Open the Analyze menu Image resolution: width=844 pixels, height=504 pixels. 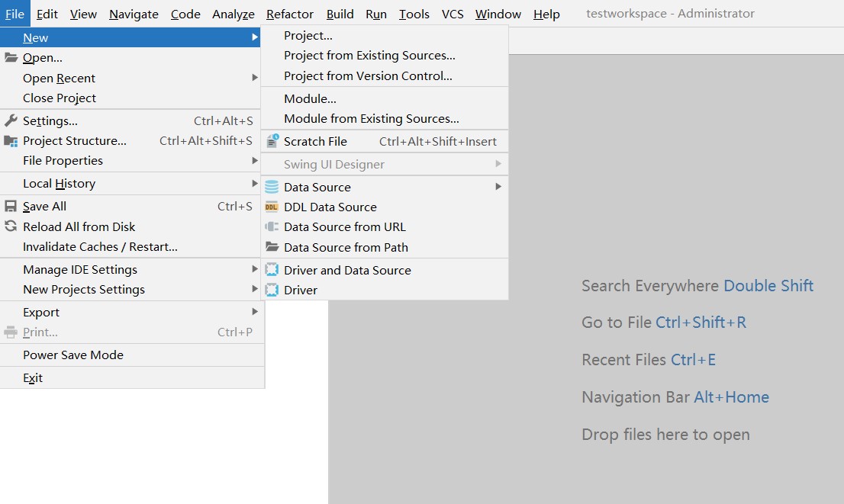pos(233,14)
